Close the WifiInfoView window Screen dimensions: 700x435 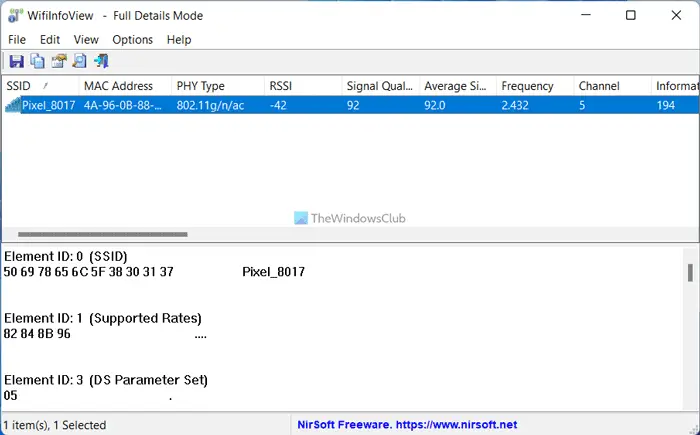[676, 15]
